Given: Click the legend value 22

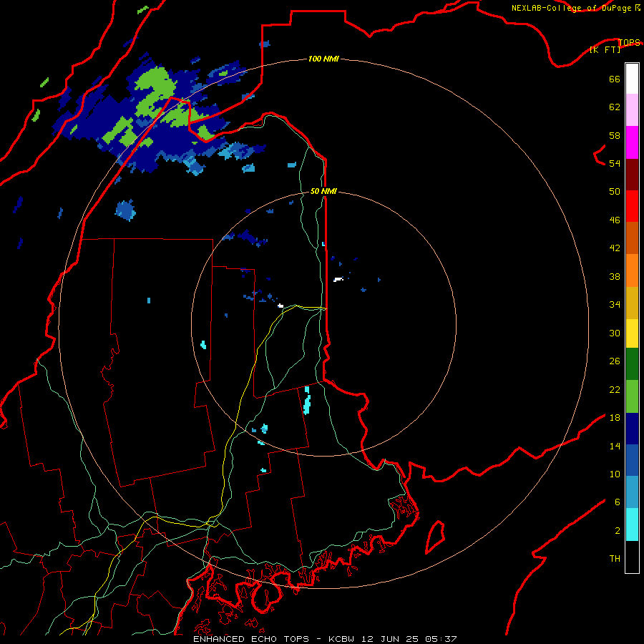Looking at the screenshot, I should click(615, 389).
